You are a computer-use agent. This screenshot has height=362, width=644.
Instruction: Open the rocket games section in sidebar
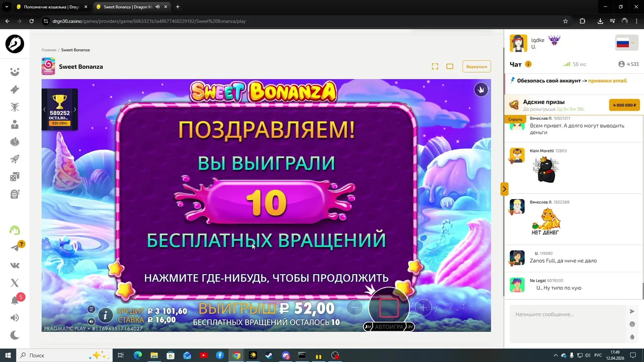tap(15, 159)
